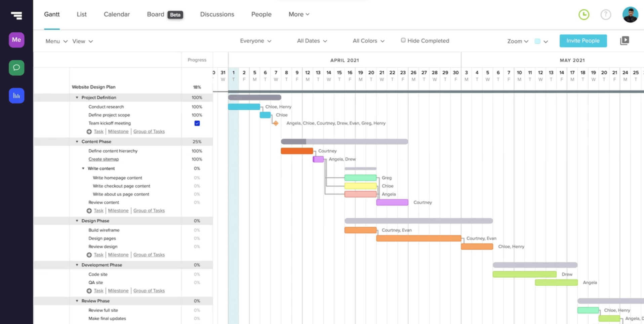Open the blue bar chart reports icon
Viewport: 644px width, 324px height.
(16, 96)
